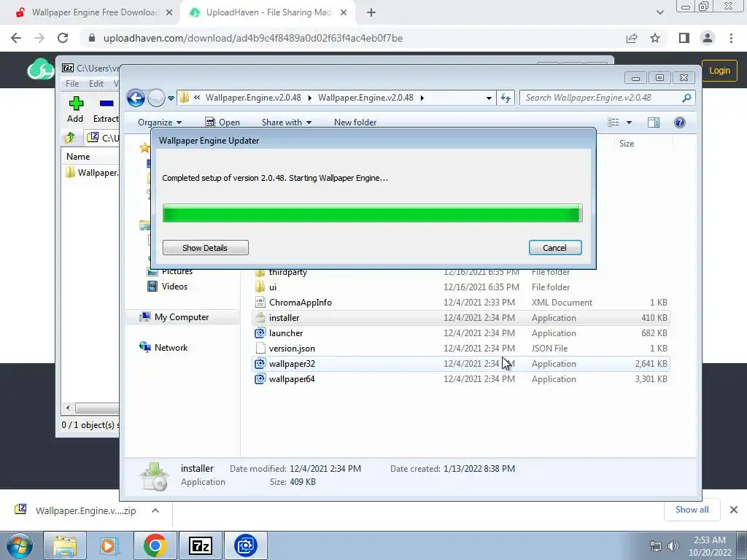The image size is (747, 560).
Task: Change the view using view icon
Action: tap(613, 122)
